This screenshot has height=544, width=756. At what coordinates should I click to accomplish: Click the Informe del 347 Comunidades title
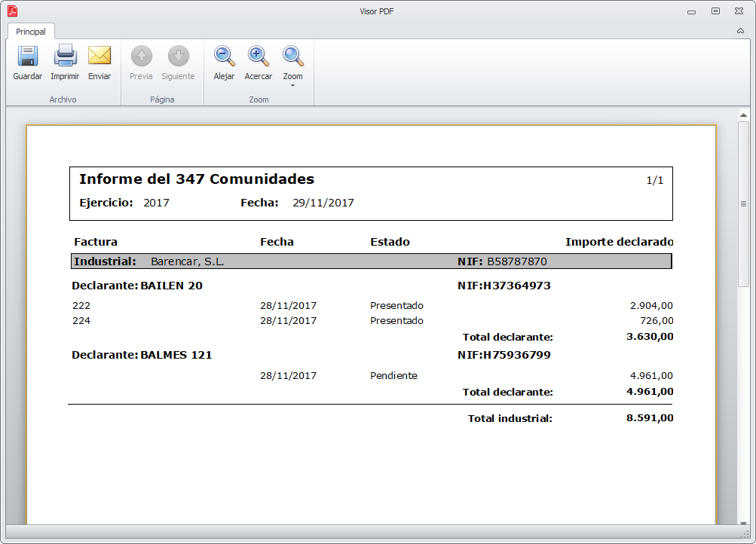click(197, 179)
